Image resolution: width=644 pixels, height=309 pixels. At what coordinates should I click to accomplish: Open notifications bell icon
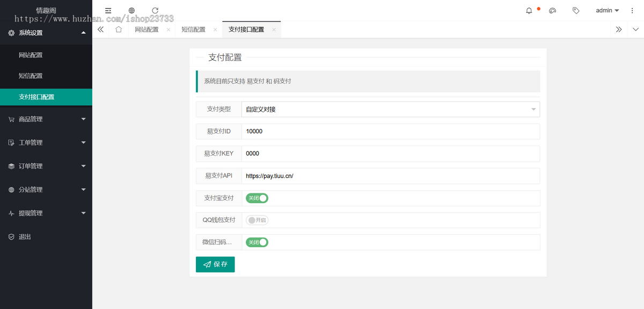click(x=529, y=10)
